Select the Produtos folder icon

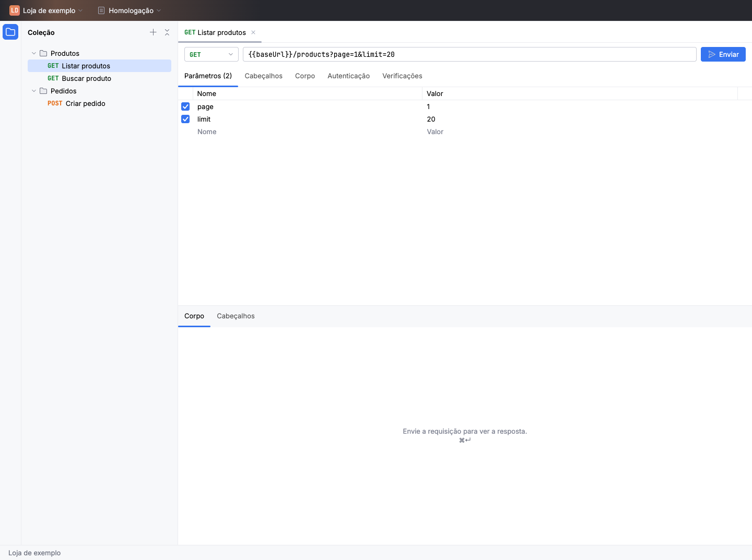pyautogui.click(x=43, y=53)
